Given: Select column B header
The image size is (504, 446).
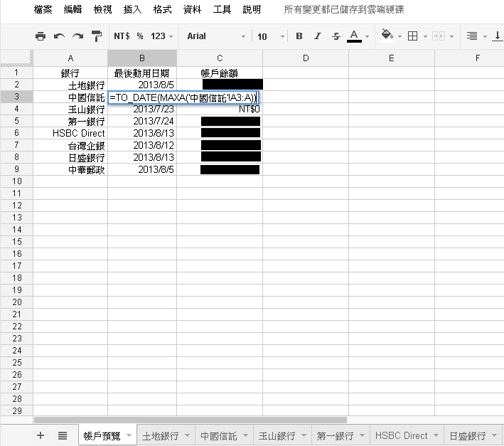Looking at the screenshot, I should [142, 58].
